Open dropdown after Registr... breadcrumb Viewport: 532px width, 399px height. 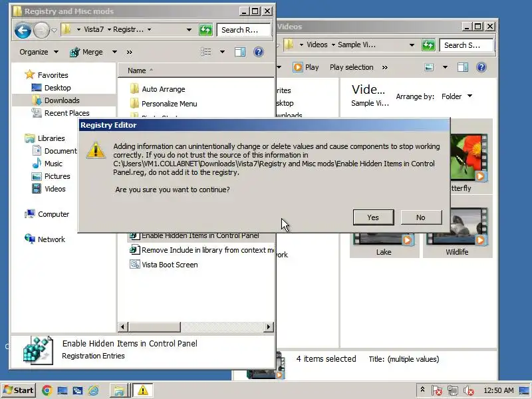[x=149, y=29]
